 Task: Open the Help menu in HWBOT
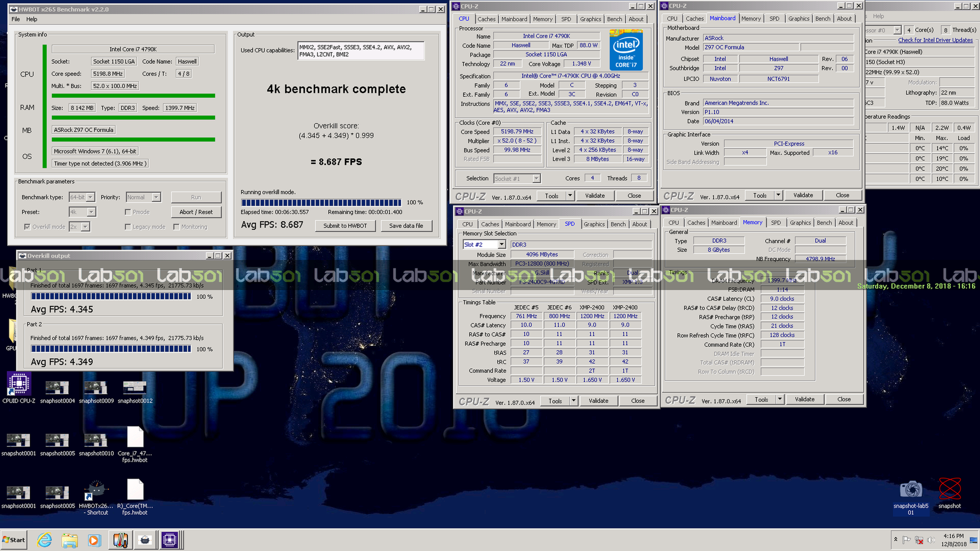(32, 19)
